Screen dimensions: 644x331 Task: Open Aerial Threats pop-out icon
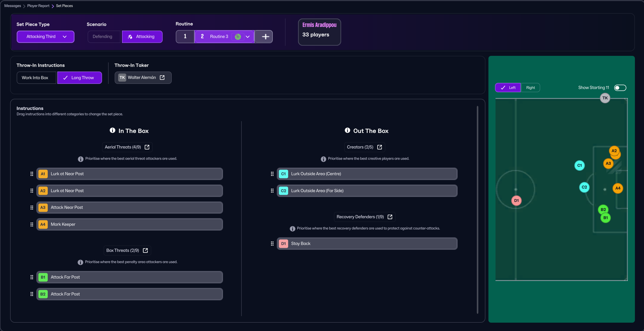pos(147,147)
